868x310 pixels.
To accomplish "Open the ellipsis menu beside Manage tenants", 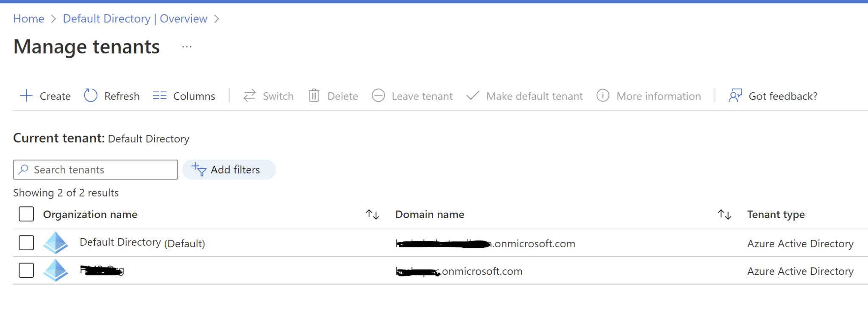I will click(x=186, y=47).
